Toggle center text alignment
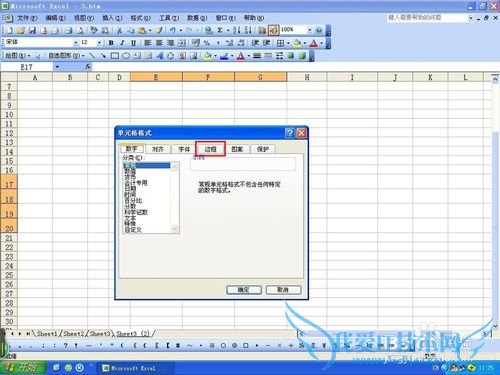 [x=159, y=43]
